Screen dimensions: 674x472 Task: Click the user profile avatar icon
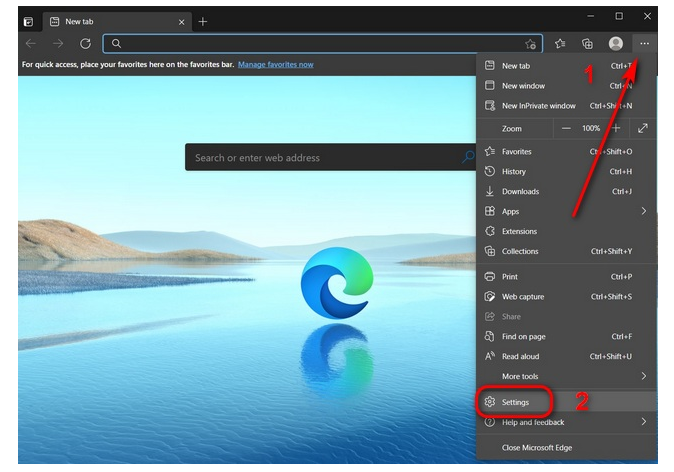coord(616,44)
